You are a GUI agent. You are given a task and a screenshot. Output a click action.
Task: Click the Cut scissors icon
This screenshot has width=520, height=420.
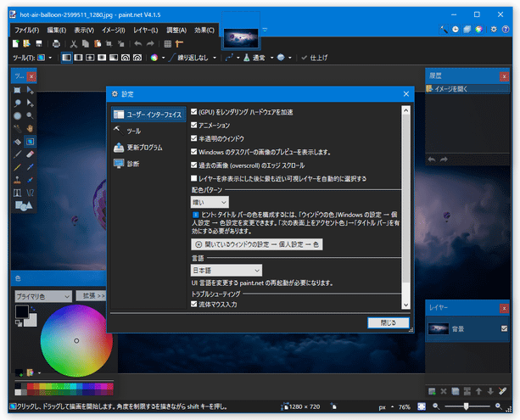(x=74, y=43)
